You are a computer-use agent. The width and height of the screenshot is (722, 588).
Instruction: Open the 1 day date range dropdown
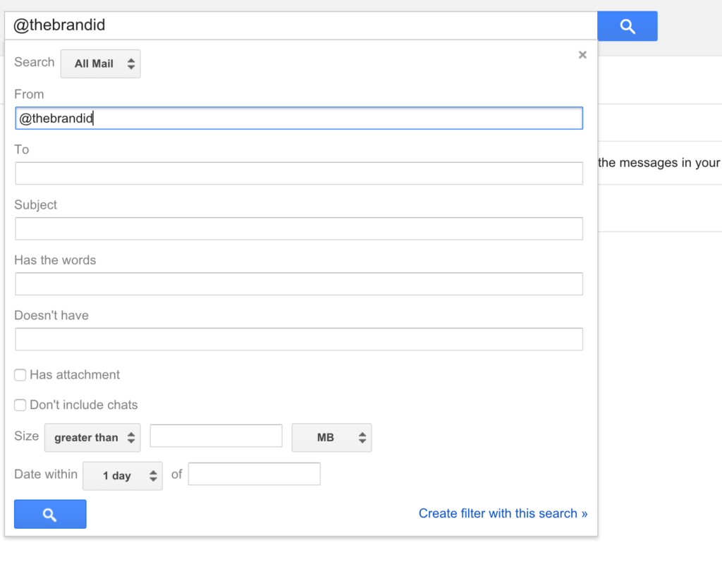122,476
